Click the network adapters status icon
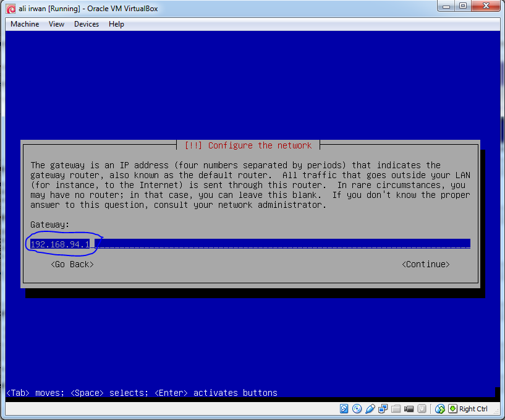 pos(383,409)
